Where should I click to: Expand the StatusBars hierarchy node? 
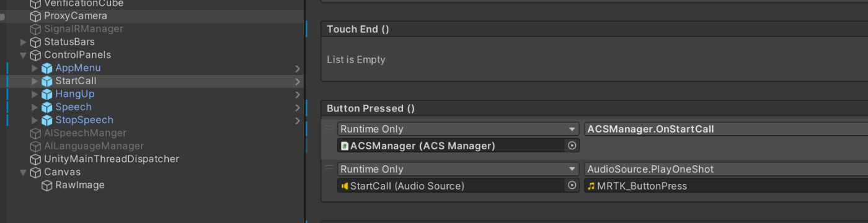point(24,42)
